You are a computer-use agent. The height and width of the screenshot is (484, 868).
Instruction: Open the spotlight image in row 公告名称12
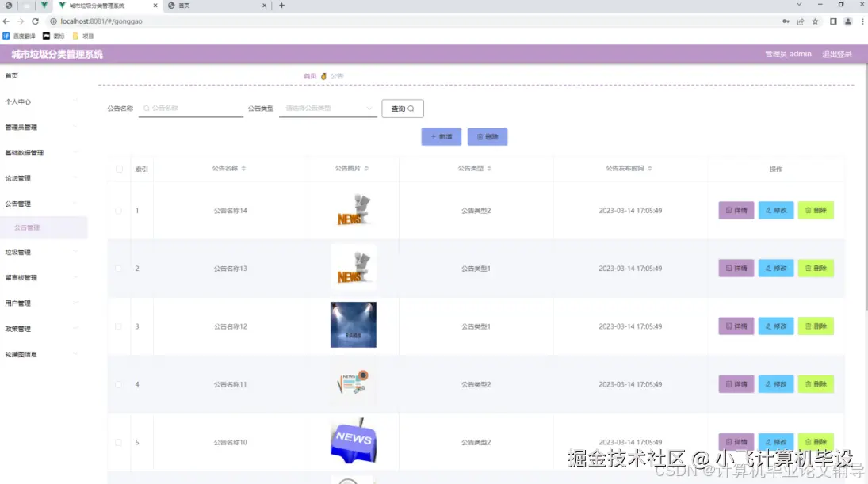point(354,325)
